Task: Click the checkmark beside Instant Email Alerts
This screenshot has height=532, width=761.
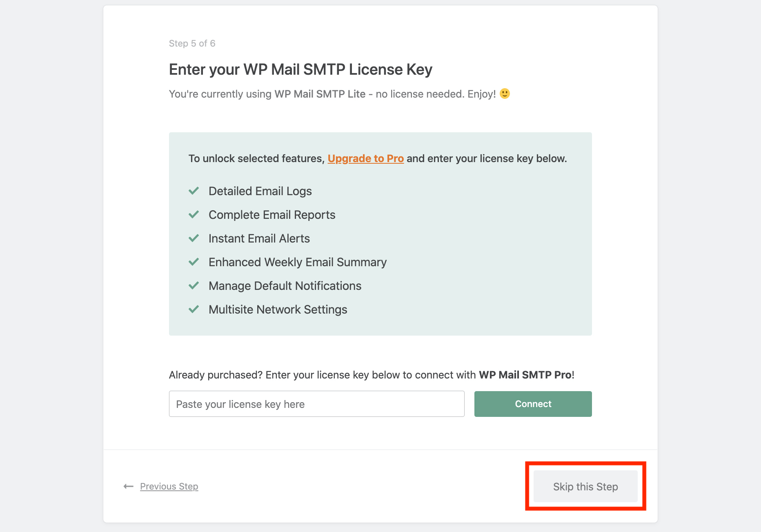Action: click(194, 238)
